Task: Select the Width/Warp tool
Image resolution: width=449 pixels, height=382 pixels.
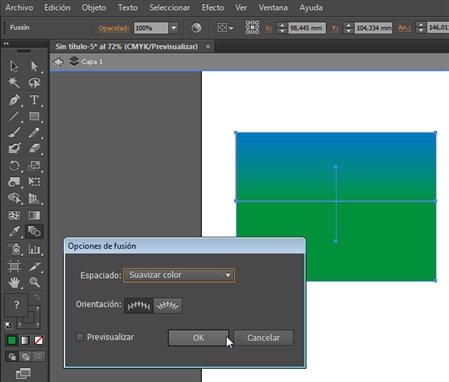Action: point(14,182)
